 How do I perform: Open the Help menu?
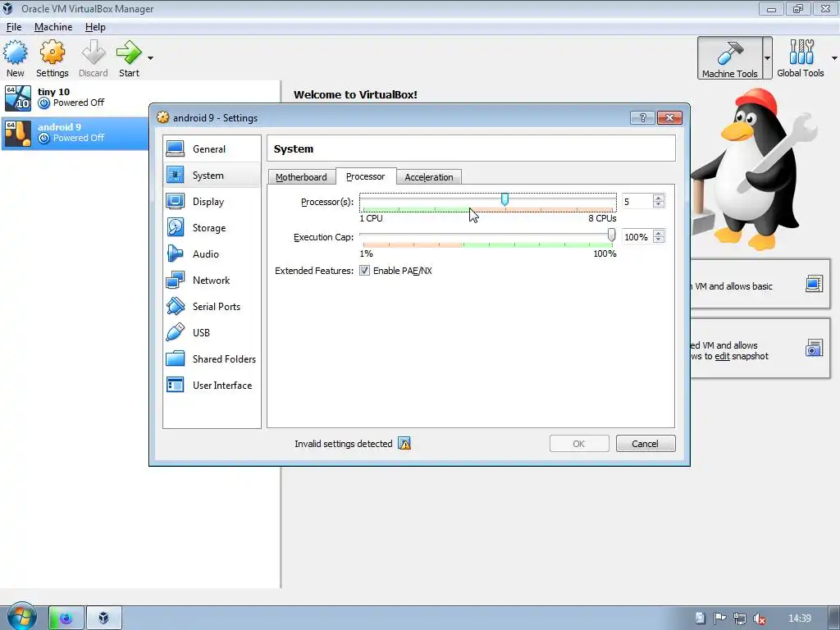pyautogui.click(x=95, y=27)
